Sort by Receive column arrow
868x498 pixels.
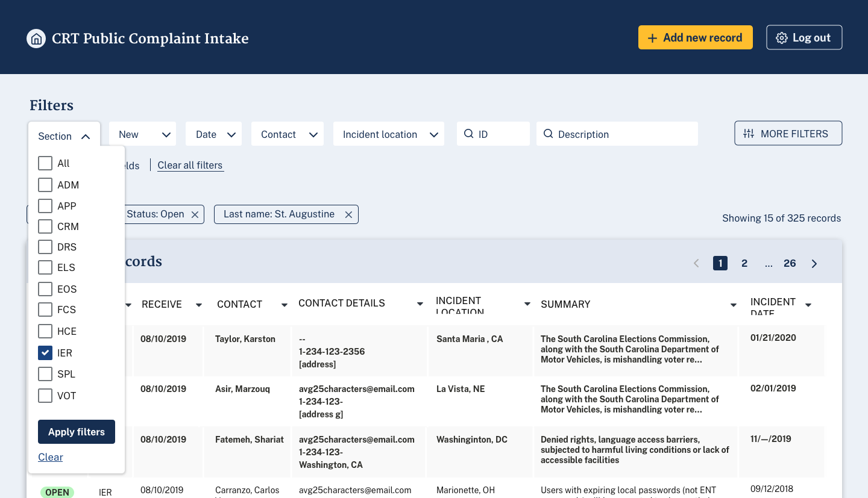[199, 305]
